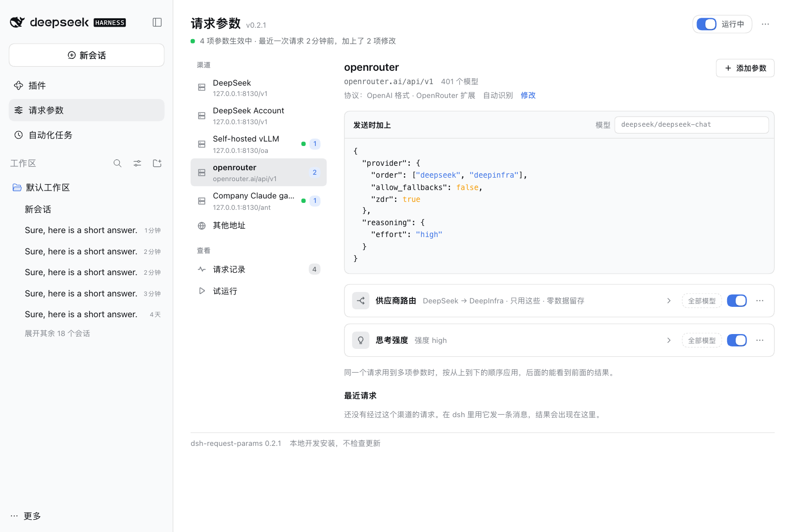The height and width of the screenshot is (532, 792).
Task: Click the 请求参数 sliders icon
Action: (18, 110)
